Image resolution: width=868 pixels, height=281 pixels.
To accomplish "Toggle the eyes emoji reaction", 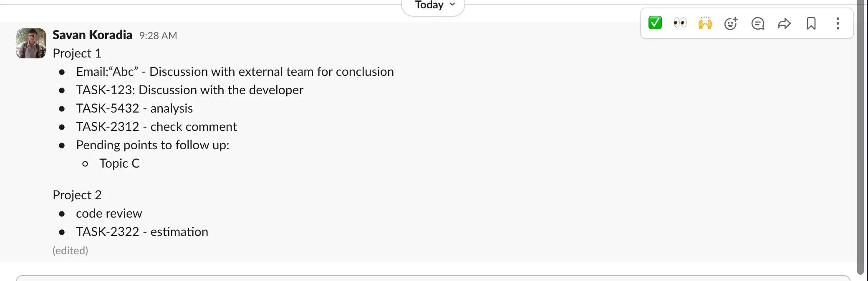I will (x=680, y=23).
